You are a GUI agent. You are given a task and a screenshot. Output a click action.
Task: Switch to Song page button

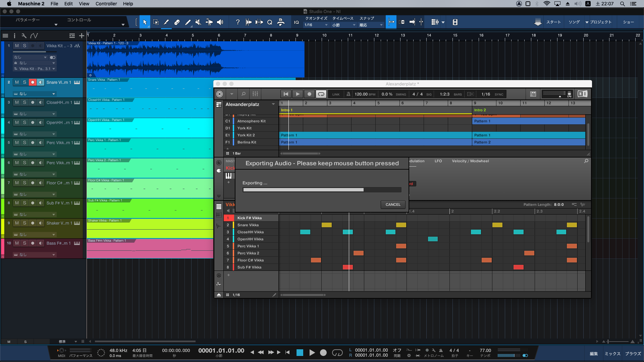(574, 22)
